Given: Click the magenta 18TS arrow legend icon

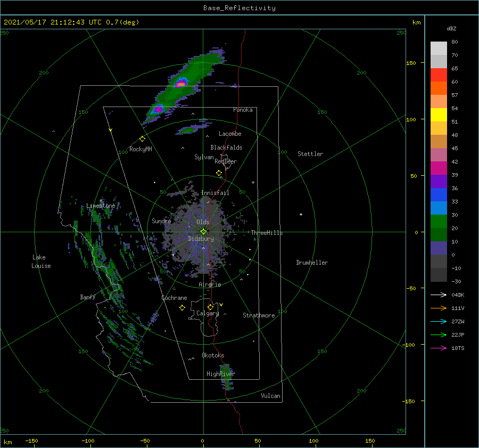Looking at the screenshot, I should (439, 348).
